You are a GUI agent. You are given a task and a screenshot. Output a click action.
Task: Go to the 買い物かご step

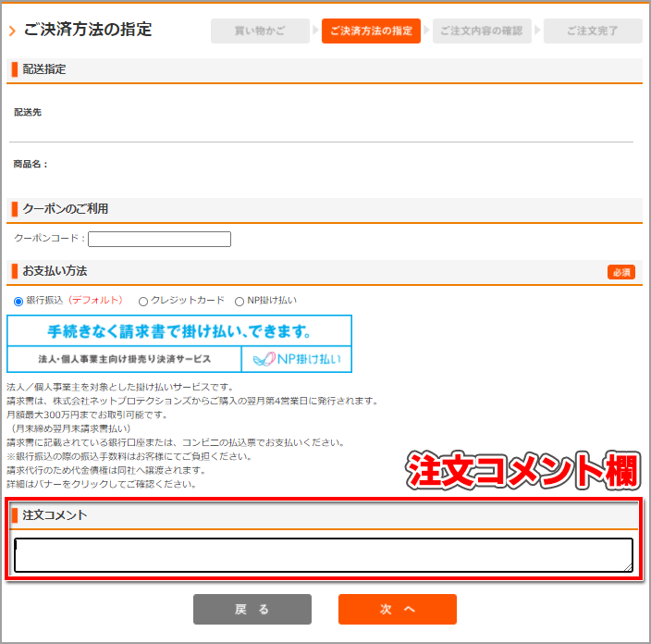coord(260,31)
